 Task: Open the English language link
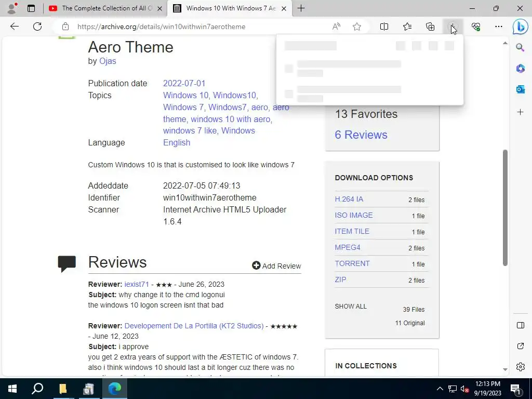click(x=177, y=142)
